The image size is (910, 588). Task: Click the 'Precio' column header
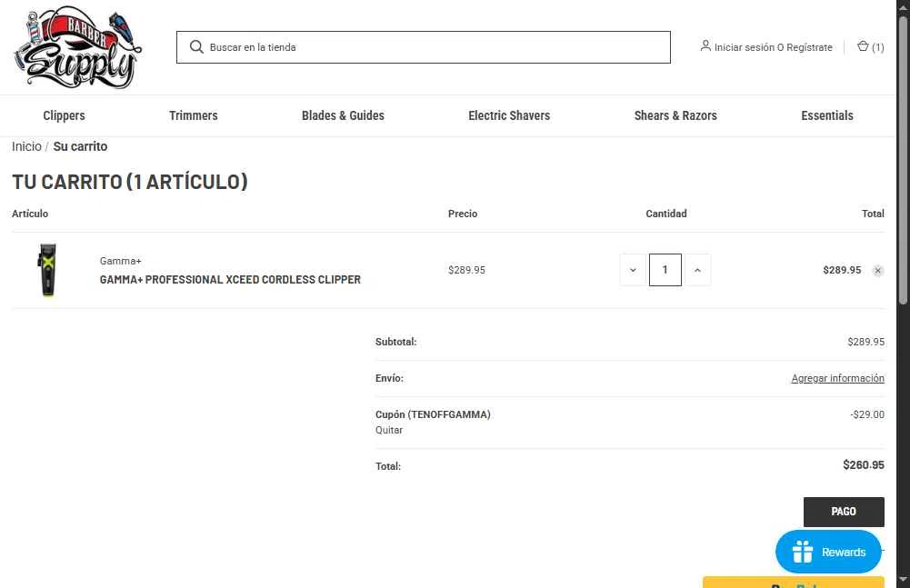click(463, 214)
